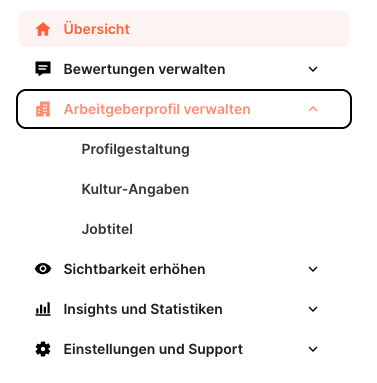Click the orange building icon
Viewport: 377px width, 383px height.
coord(43,109)
